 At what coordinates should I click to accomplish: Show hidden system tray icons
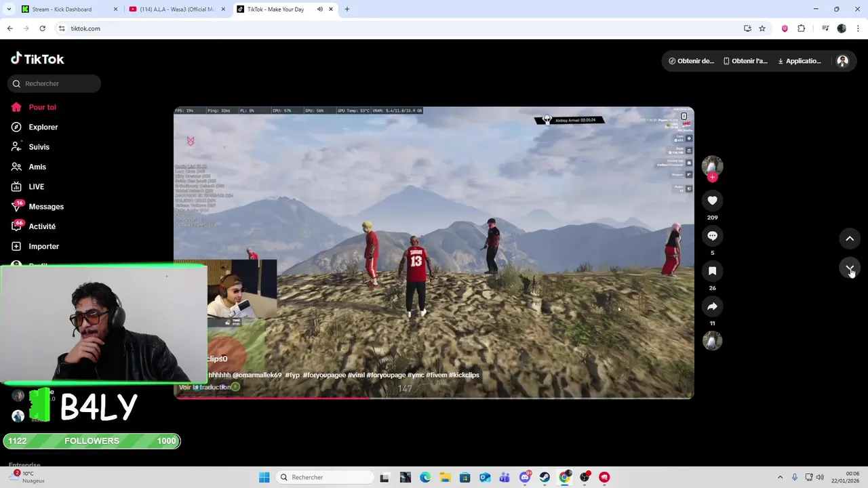click(x=780, y=477)
